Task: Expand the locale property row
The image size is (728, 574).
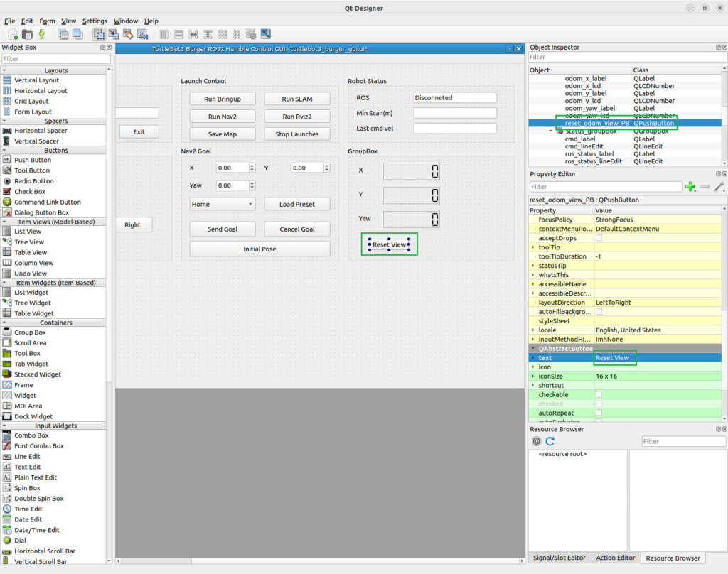Action: (533, 330)
